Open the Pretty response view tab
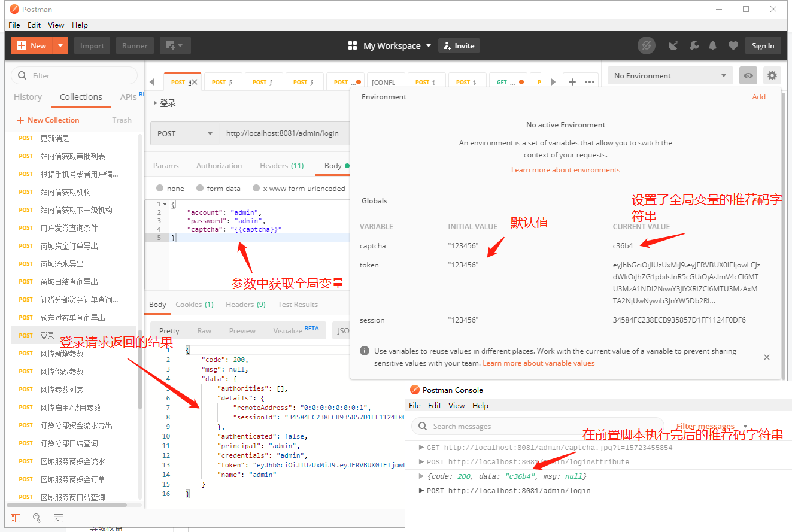This screenshot has width=792, height=532. (169, 330)
